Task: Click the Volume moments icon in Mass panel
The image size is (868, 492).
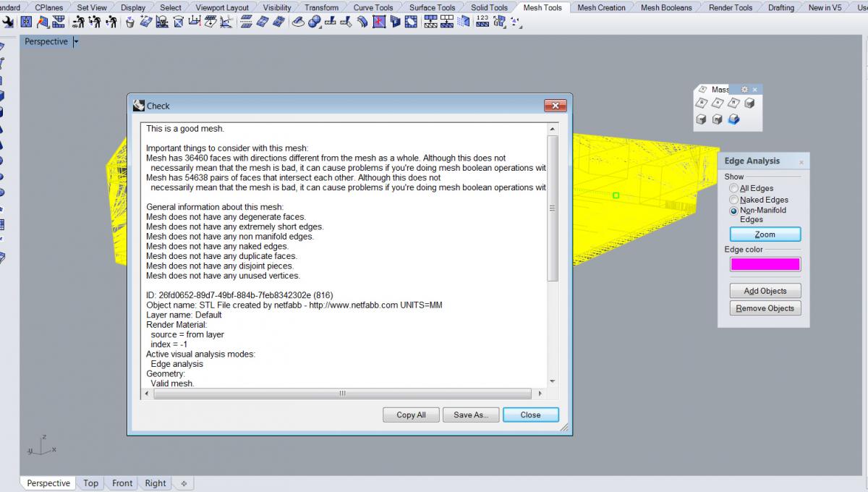Action: coord(718,119)
